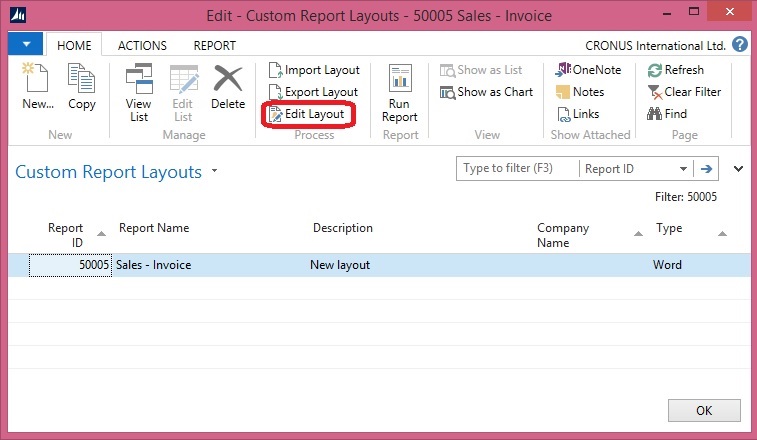The width and height of the screenshot is (757, 440).
Task: Confirm with the OK button
Action: (704, 411)
